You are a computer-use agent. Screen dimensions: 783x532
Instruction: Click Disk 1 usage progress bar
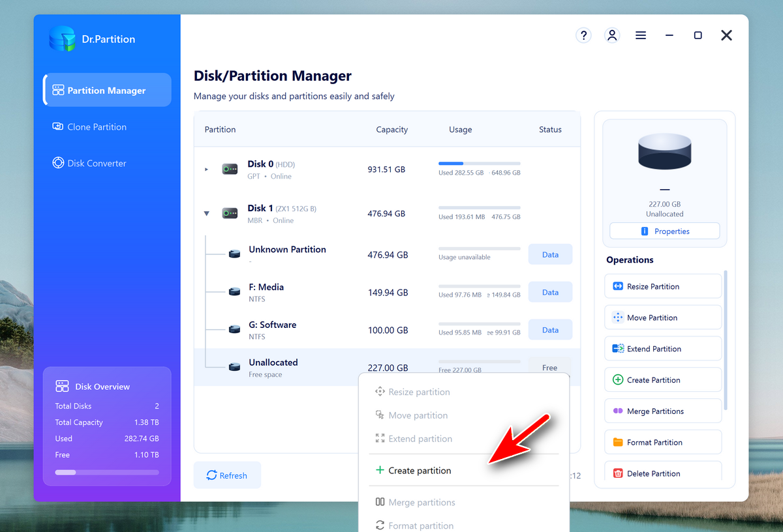[x=480, y=207]
